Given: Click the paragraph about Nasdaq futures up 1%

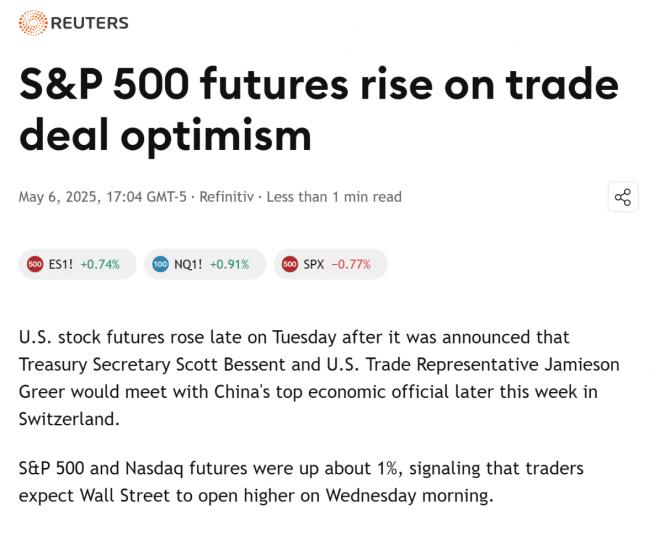Looking at the screenshot, I should 301,482.
